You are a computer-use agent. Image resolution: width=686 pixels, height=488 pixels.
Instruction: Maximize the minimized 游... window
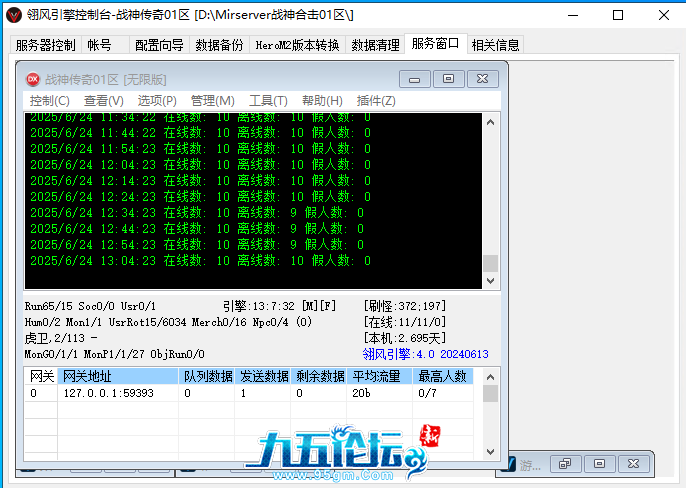599,463
